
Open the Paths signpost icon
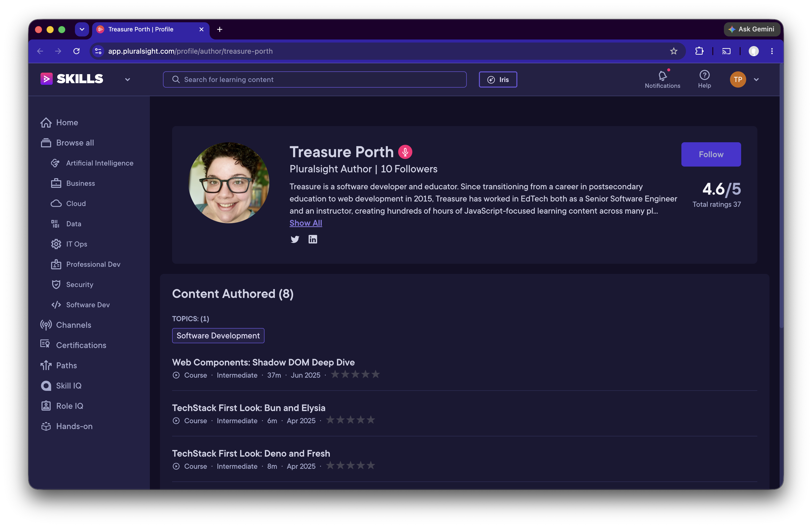(x=46, y=365)
